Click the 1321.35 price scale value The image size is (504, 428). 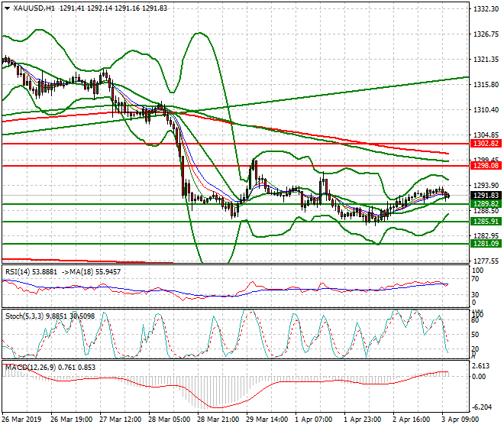click(x=486, y=59)
